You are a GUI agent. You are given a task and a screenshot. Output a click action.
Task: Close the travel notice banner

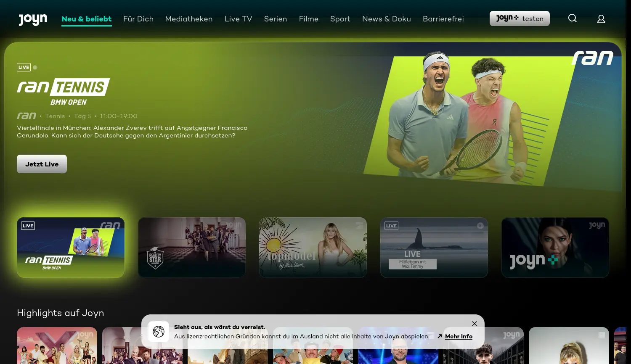point(475,324)
